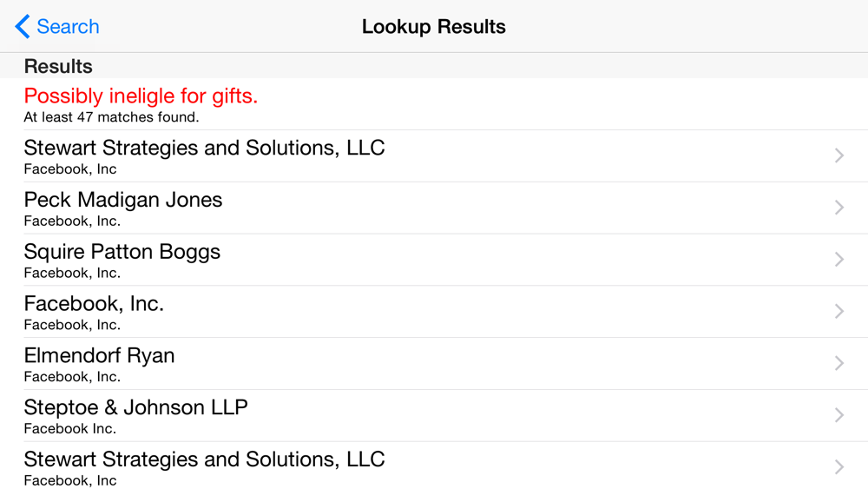Click the chevron on the first Stewart Strategies row

coord(838,155)
